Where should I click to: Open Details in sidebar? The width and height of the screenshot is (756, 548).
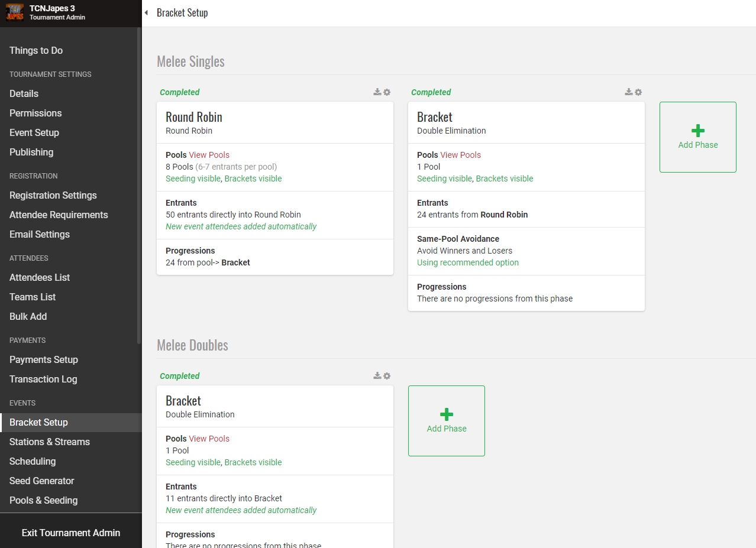(24, 93)
